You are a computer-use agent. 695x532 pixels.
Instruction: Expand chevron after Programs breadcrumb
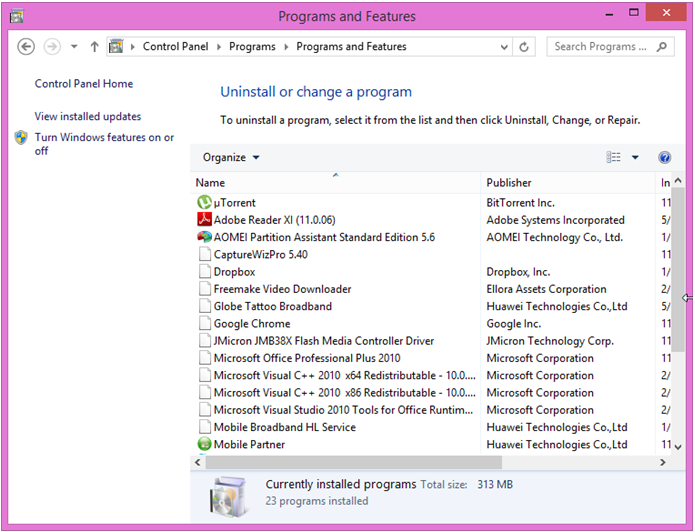pyautogui.click(x=286, y=47)
